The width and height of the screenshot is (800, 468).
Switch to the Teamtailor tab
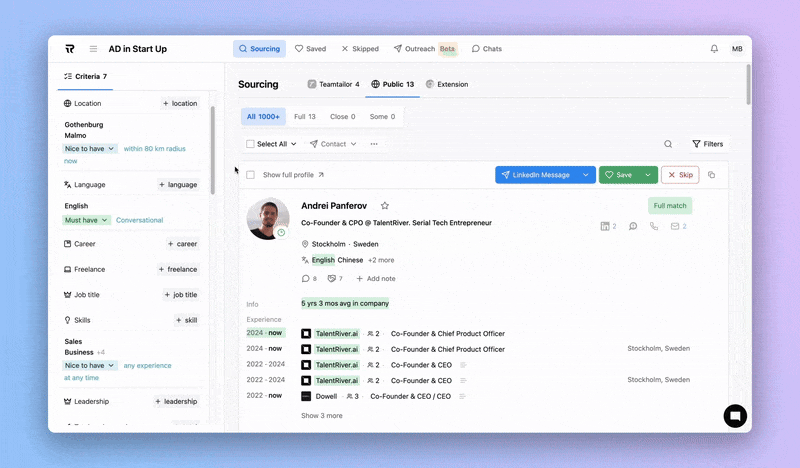pyautogui.click(x=333, y=84)
